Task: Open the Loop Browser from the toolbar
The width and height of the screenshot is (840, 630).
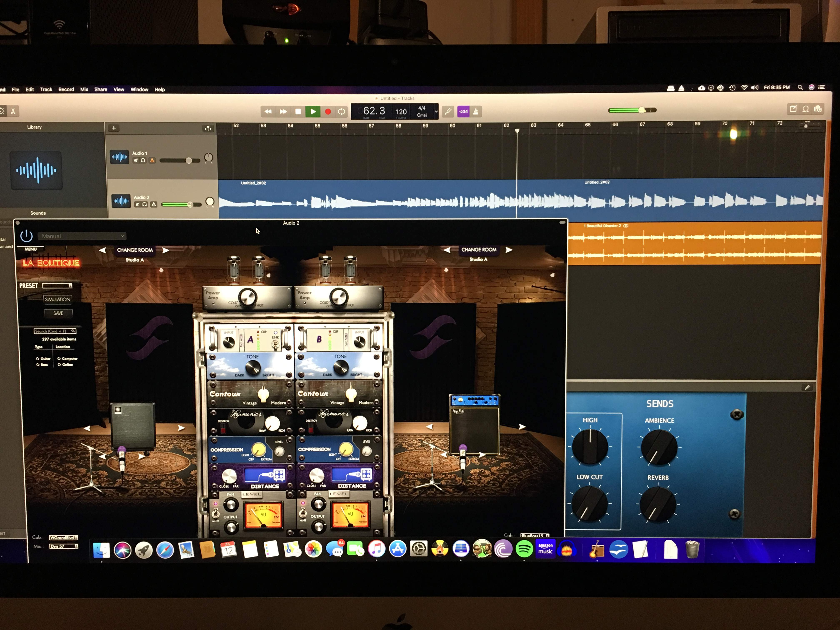Action: tap(805, 109)
